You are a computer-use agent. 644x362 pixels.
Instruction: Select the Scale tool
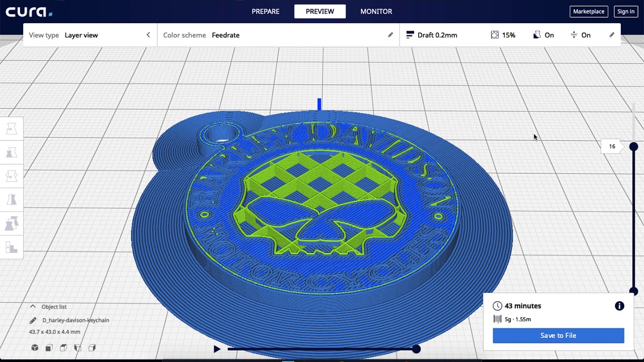(11, 152)
